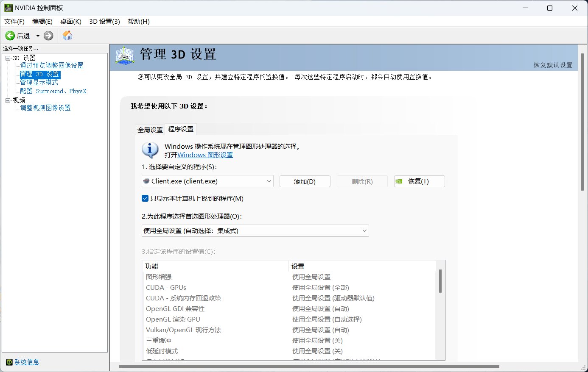588x372 pixels.
Task: Select the CUDA - GPUs settings row
Action: (289, 287)
